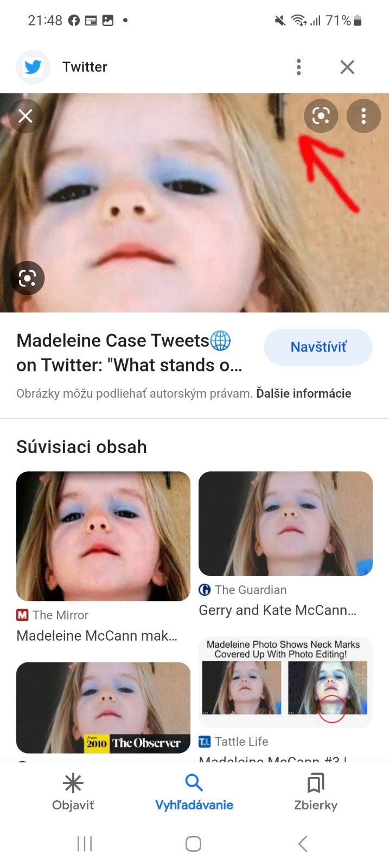Tap the Twitter bird logo icon

33,67
